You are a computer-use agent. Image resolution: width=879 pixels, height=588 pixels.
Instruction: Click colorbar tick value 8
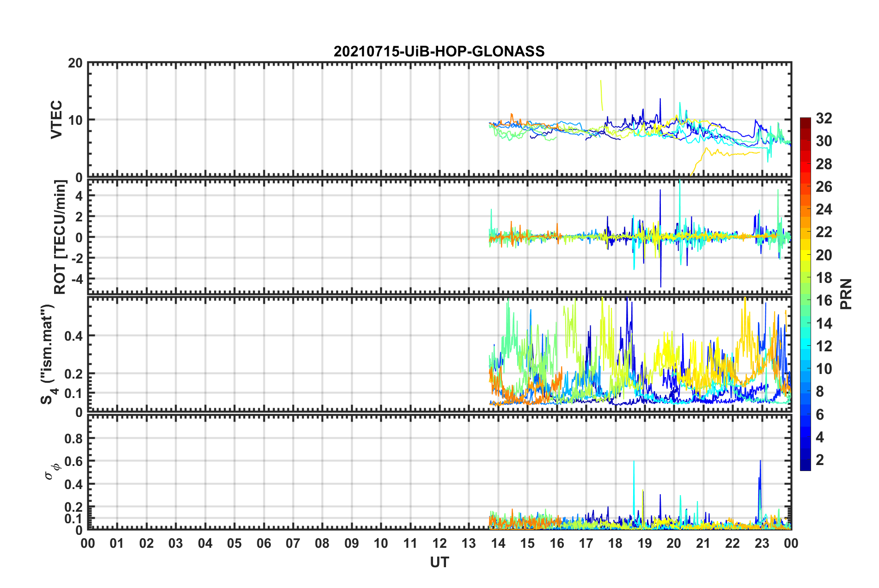click(820, 392)
